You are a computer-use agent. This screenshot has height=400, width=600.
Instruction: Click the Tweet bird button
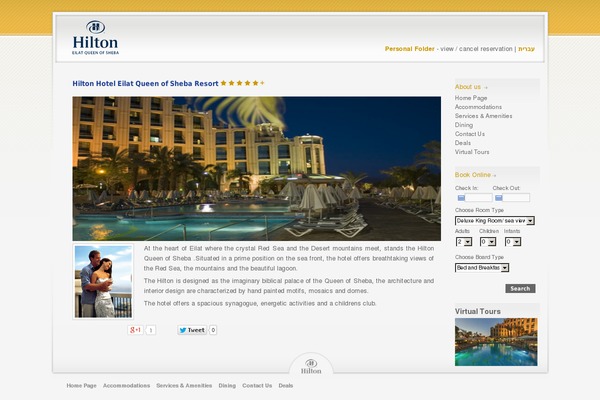192,330
